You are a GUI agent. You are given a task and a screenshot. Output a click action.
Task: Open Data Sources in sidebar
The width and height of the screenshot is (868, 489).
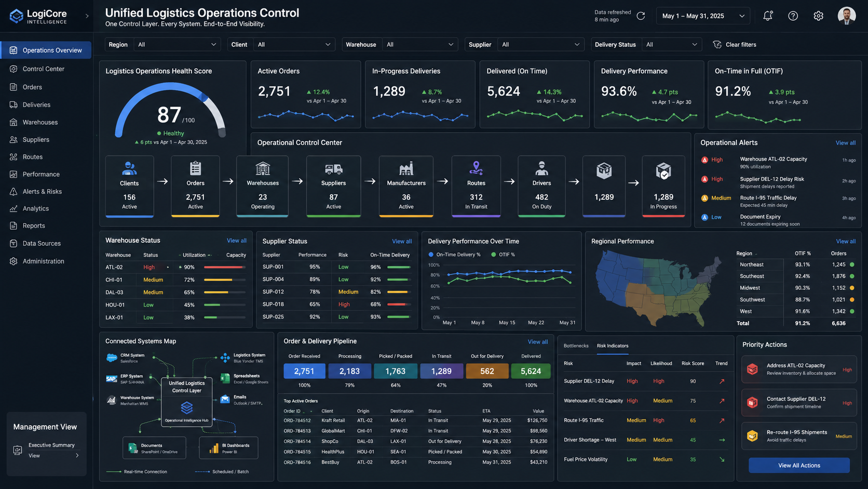35,243
